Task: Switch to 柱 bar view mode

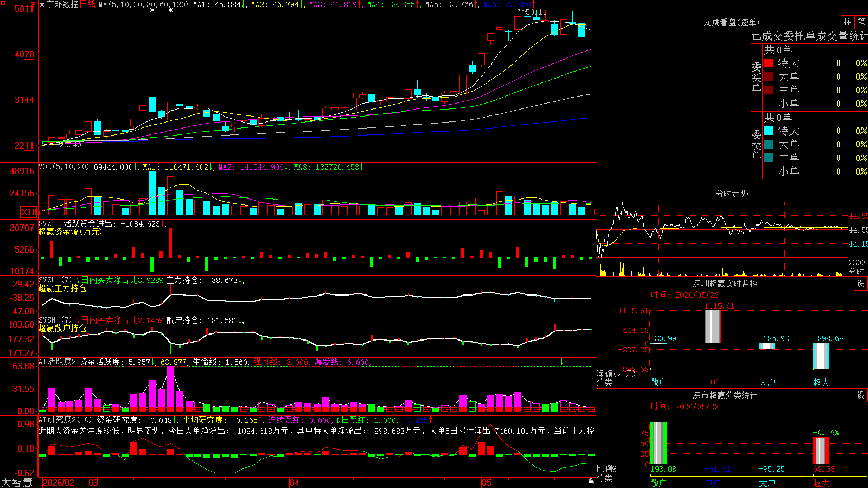Action: click(x=847, y=22)
